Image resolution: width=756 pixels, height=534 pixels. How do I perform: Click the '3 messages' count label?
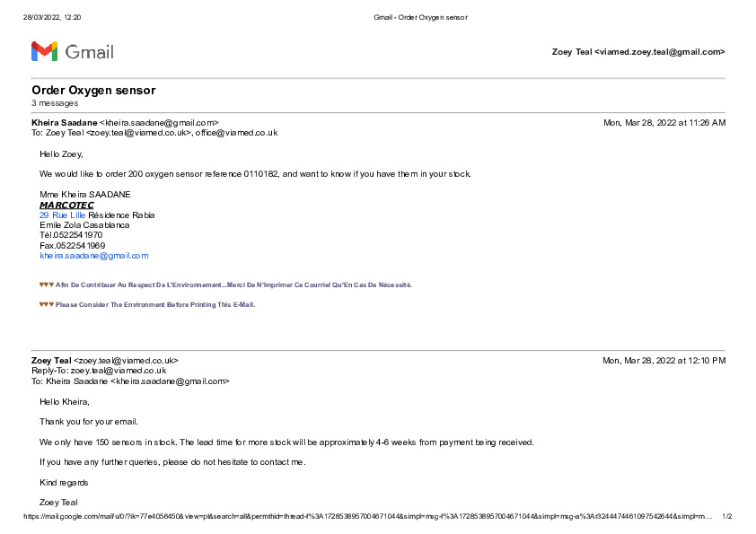pyautogui.click(x=55, y=103)
